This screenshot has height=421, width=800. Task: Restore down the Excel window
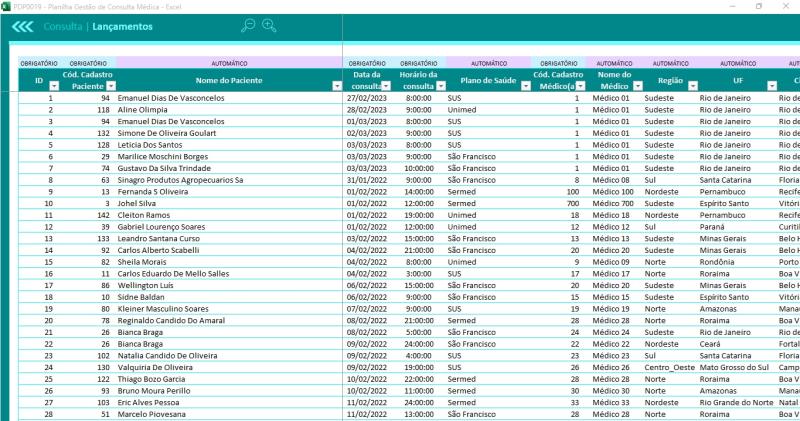[759, 6]
